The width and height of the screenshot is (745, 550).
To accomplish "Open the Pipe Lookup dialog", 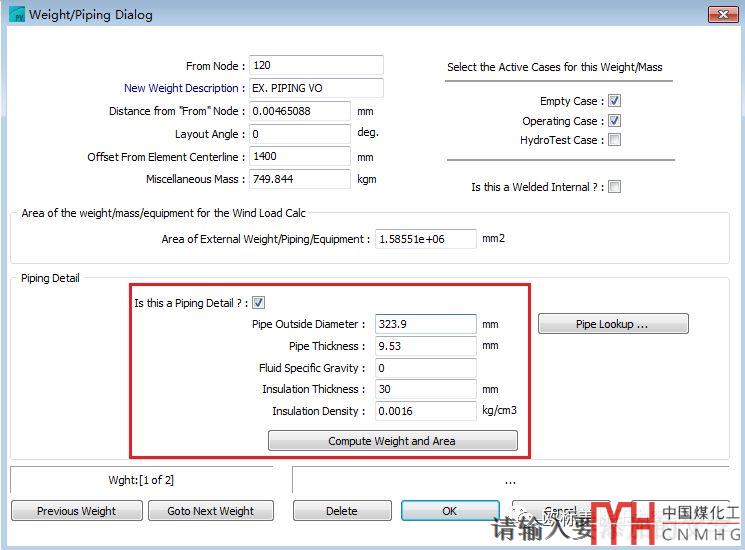I will point(612,324).
